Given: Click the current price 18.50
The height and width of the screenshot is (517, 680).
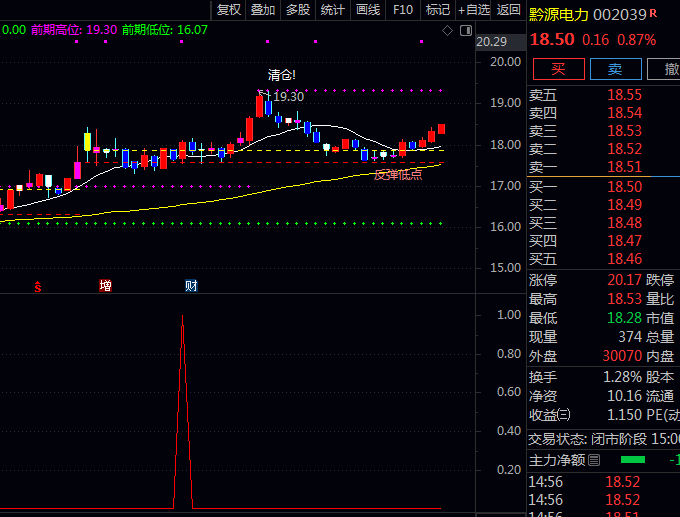Looking at the screenshot, I should point(552,39).
